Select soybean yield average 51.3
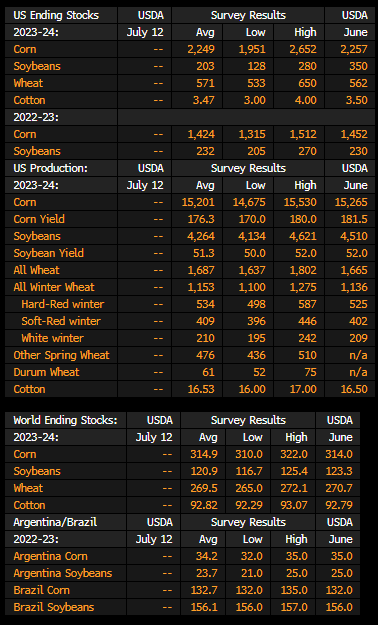Screen dimensions: 378x625 [205, 254]
